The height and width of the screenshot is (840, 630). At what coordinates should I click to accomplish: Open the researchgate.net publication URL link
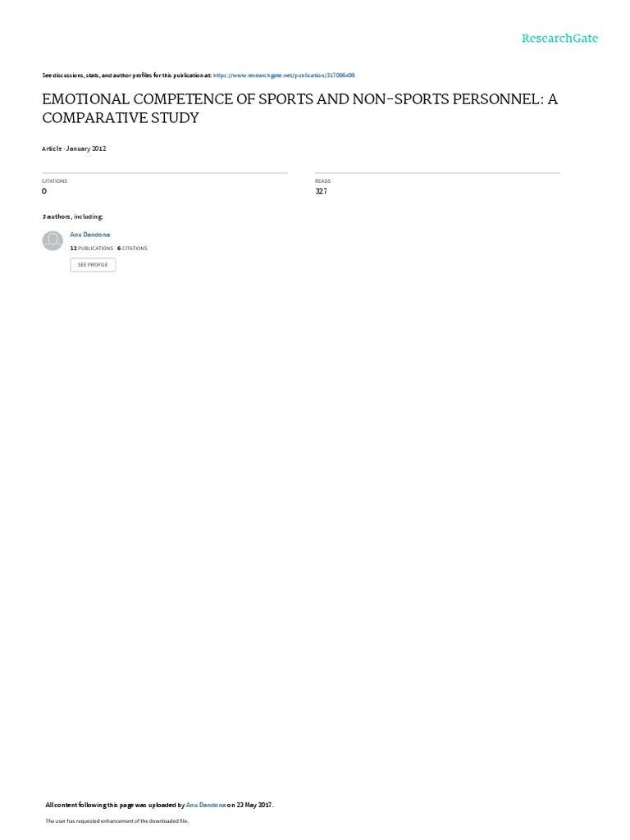(284, 75)
